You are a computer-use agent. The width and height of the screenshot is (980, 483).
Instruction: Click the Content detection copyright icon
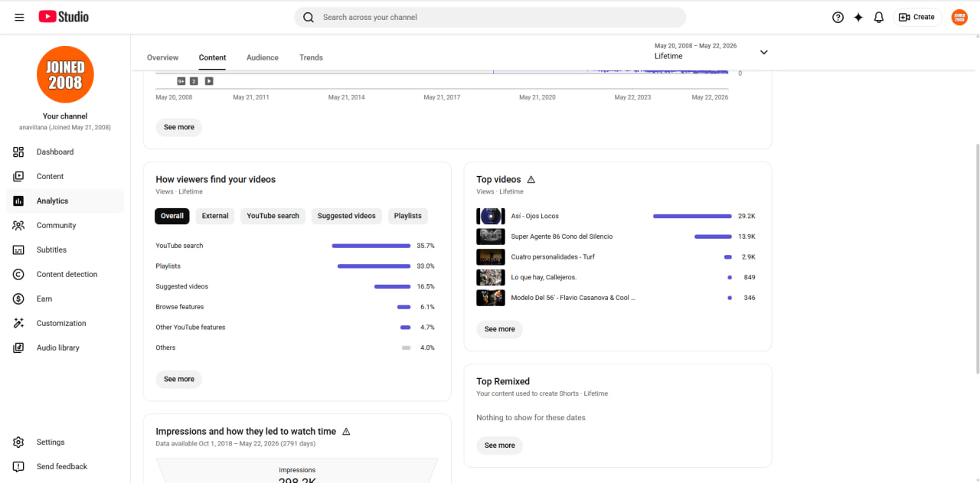(x=19, y=274)
